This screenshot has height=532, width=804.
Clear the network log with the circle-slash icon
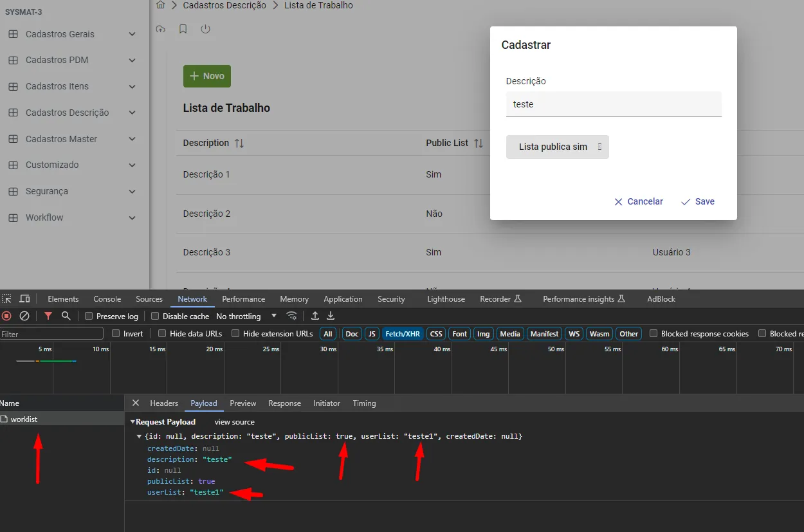pyautogui.click(x=24, y=316)
